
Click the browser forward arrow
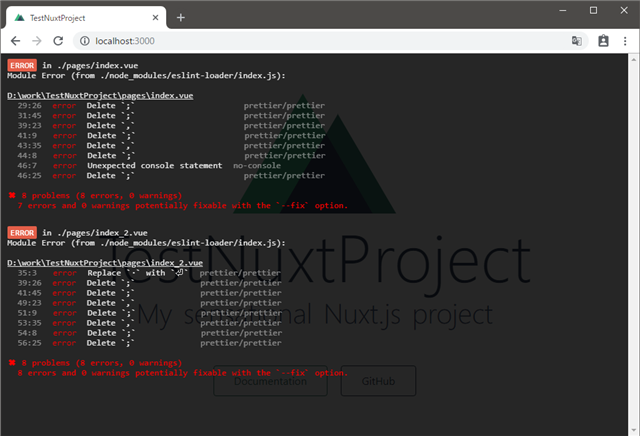pyautogui.click(x=37, y=41)
